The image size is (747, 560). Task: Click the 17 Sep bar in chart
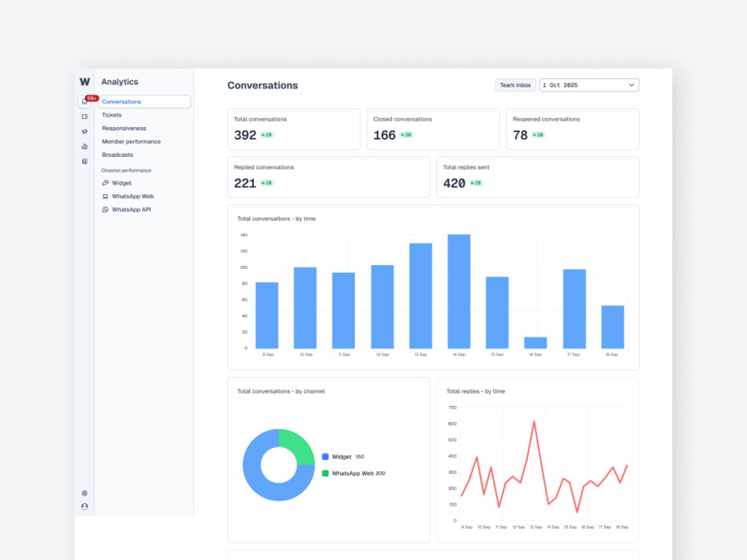click(x=574, y=309)
